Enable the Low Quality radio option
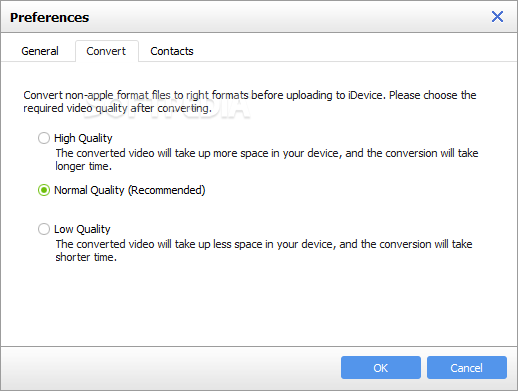The height and width of the screenshot is (391, 518). 44,229
